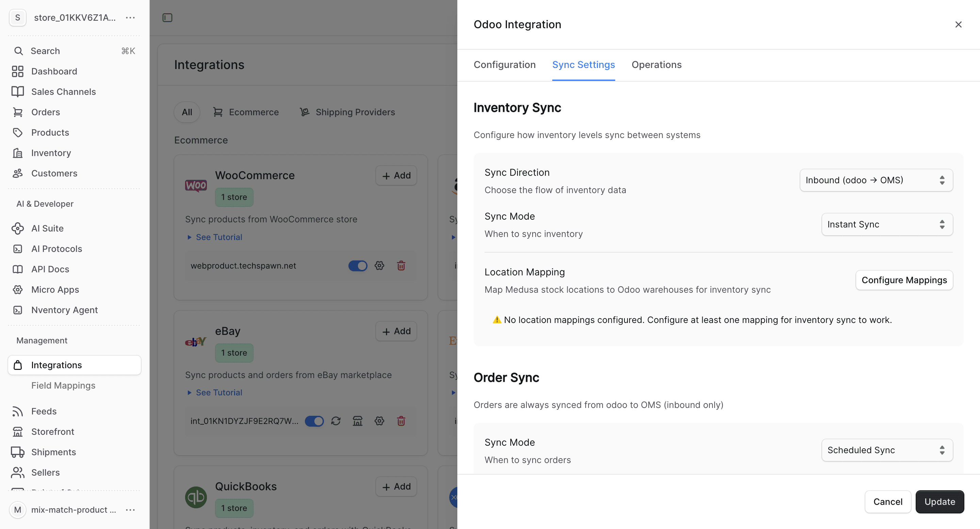Toggle sidebar collapse icon in header
Image resolution: width=980 pixels, height=529 pixels.
point(167,17)
